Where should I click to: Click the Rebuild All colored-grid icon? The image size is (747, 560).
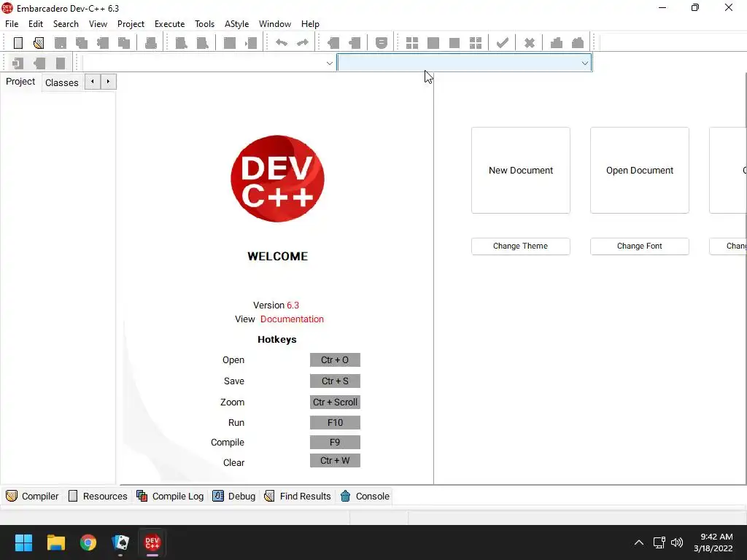[476, 43]
